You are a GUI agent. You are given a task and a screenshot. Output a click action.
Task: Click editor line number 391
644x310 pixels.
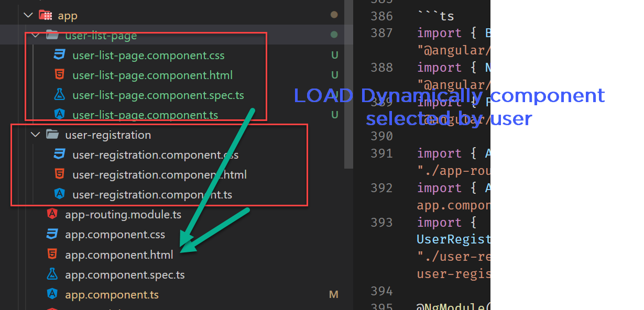pos(381,153)
